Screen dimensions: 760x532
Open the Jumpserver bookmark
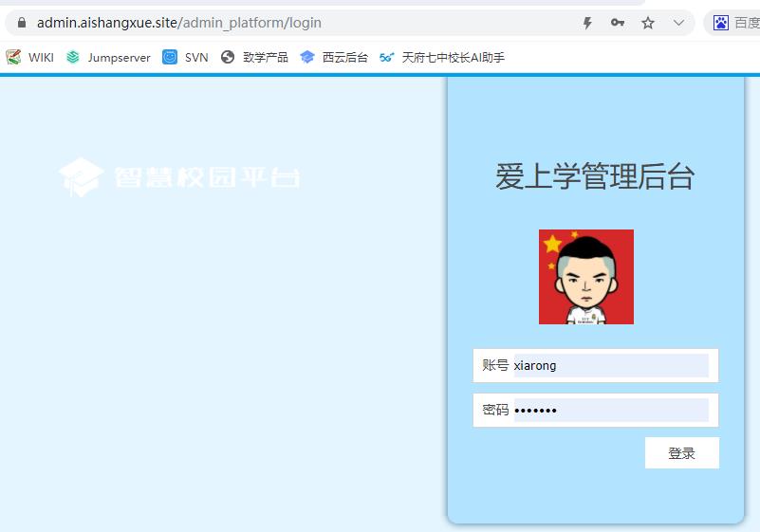click(108, 57)
